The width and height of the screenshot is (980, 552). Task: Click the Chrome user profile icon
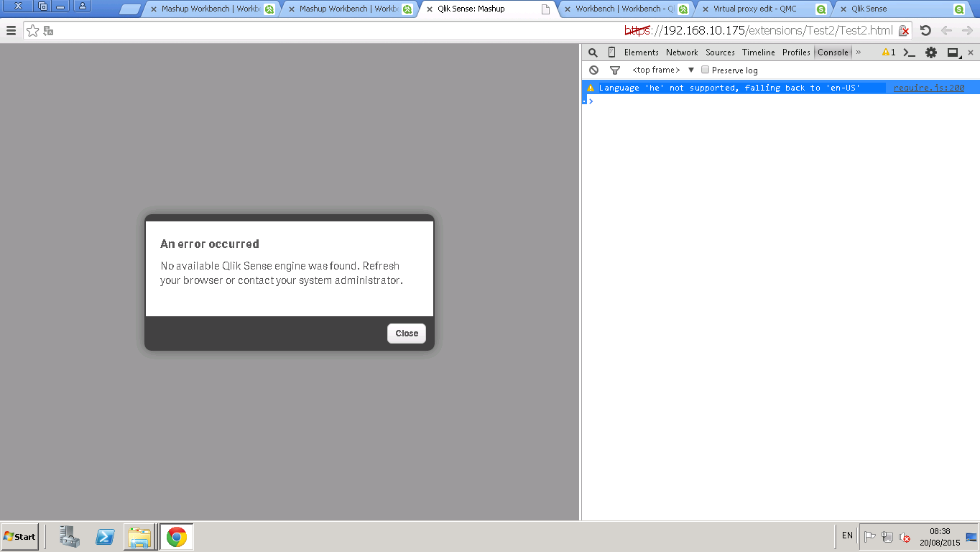[x=82, y=6]
